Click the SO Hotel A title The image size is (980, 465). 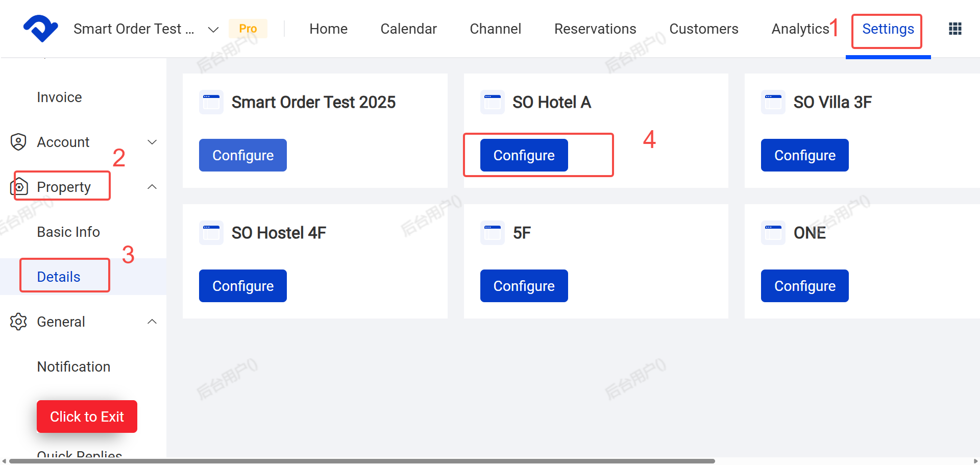pos(552,102)
